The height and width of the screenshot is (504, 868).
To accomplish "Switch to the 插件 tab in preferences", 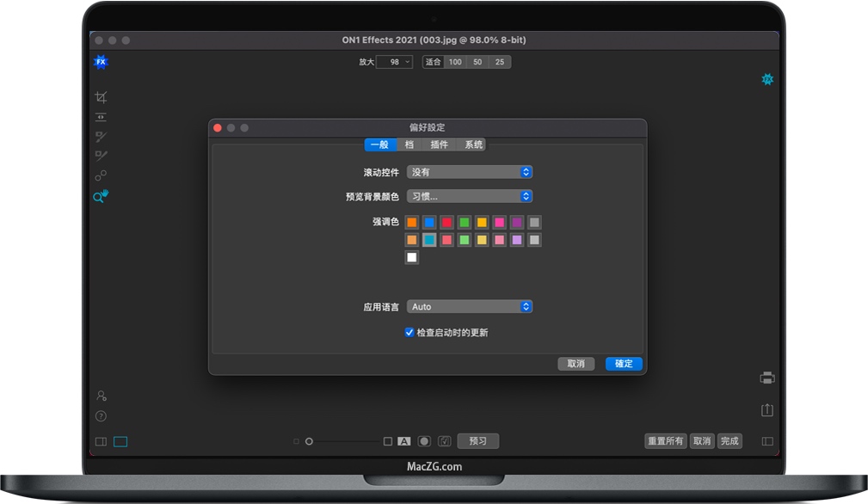I will point(439,144).
